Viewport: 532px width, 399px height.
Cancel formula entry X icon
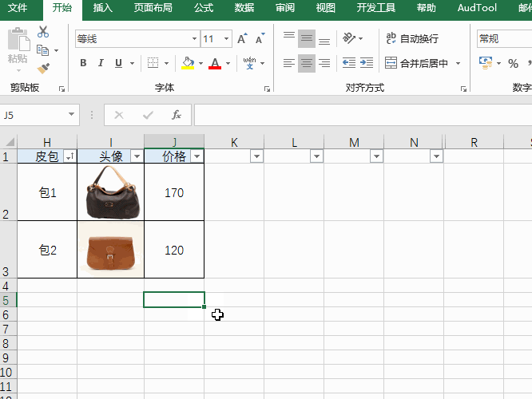point(119,115)
